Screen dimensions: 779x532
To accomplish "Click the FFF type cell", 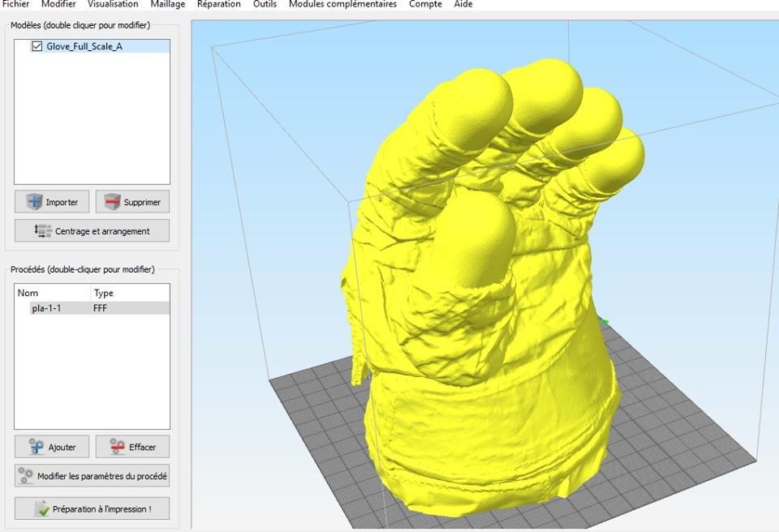I will coord(100,308).
